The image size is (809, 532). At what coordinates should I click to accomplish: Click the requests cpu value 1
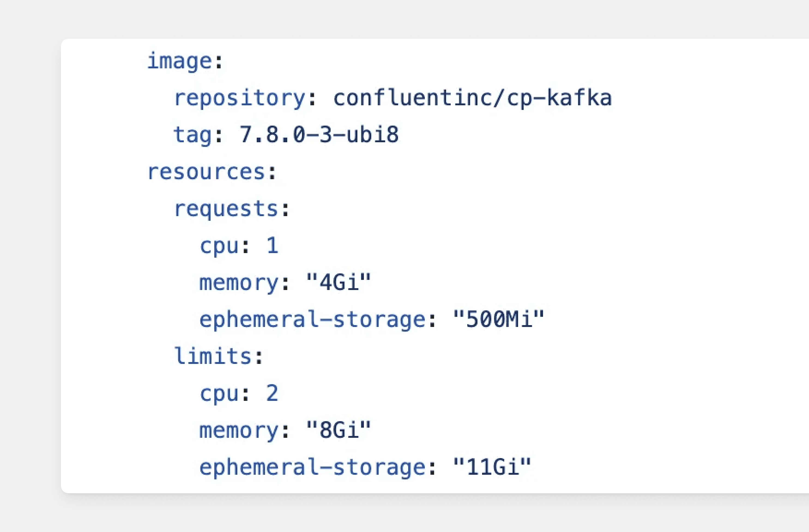[272, 245]
